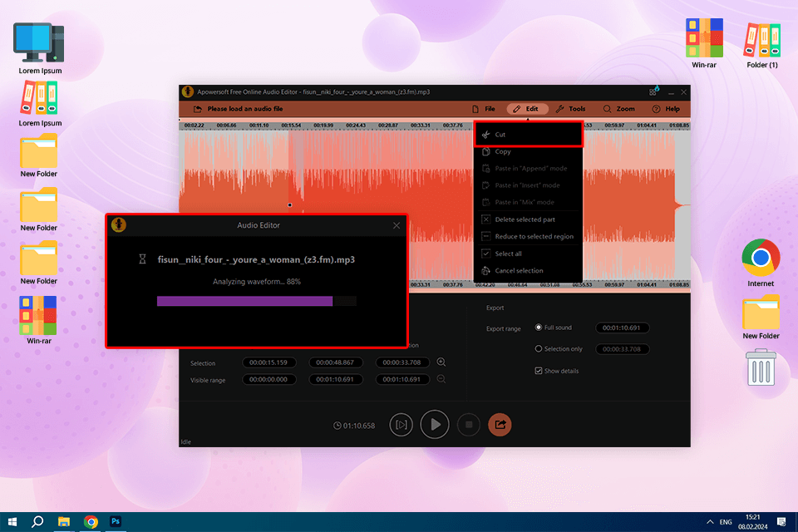
Task: Close the Audio Editor progress dialog
Action: [397, 225]
